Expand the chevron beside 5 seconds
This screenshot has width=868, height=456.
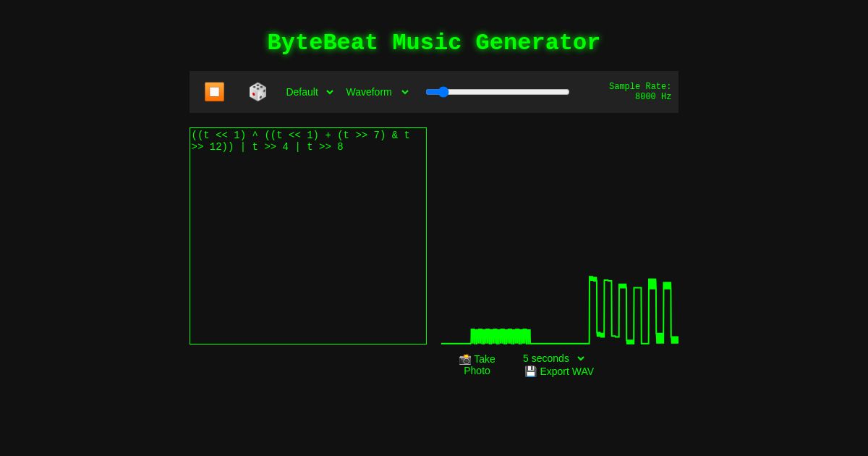tap(581, 358)
